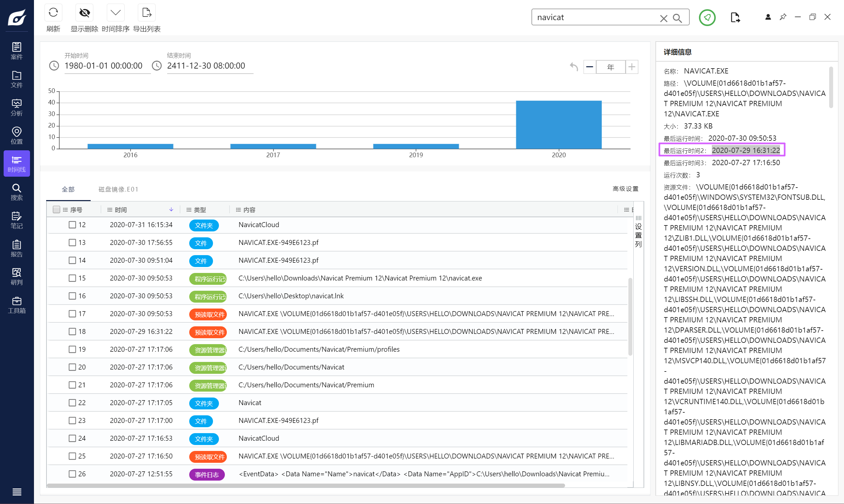This screenshot has width=844, height=504.
Task: Open 序号 column header menu
Action: 65,210
